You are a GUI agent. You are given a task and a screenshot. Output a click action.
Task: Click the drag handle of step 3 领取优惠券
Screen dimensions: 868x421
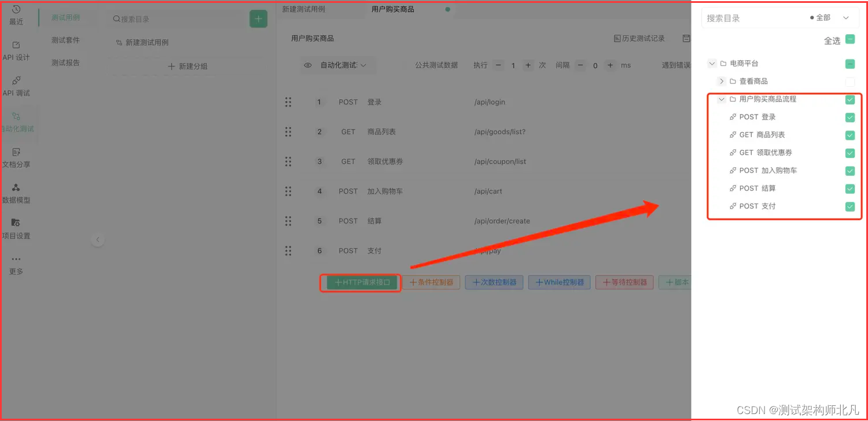pos(288,161)
